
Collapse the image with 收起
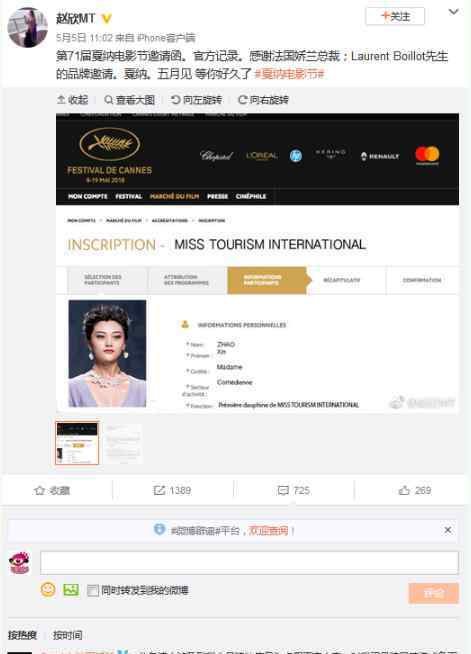coord(73,100)
